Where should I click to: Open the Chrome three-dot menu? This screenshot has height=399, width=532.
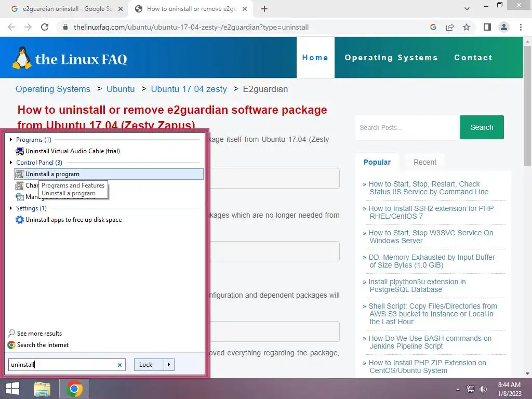pyautogui.click(x=521, y=27)
